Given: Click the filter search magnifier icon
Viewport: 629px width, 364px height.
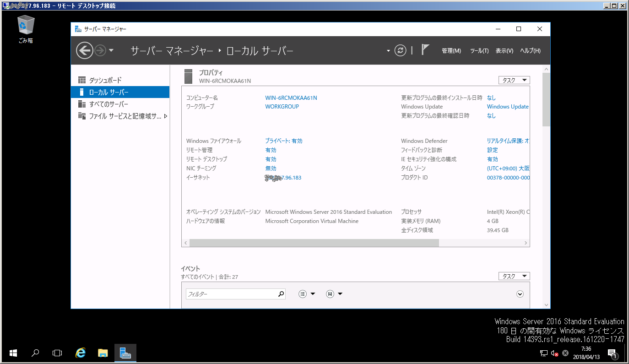Looking at the screenshot, I should [x=281, y=294].
